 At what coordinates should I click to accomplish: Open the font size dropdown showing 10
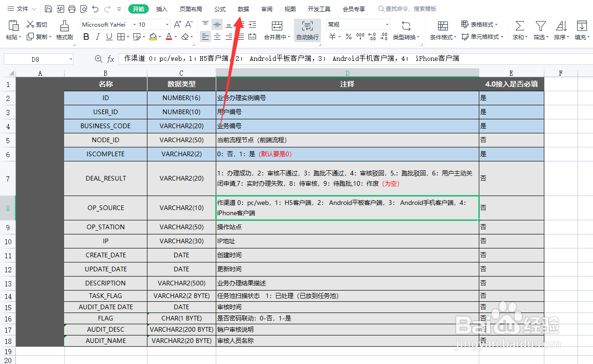[x=168, y=24]
